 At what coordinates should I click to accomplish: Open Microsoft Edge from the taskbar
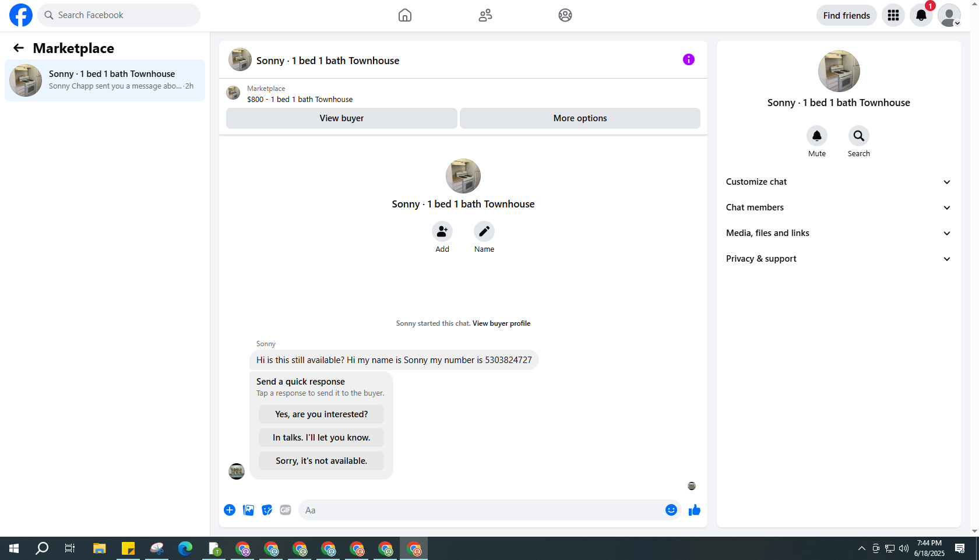185,548
